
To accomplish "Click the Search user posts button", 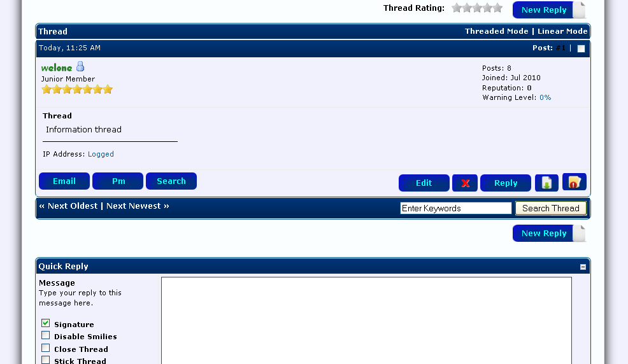I will click(x=171, y=181).
